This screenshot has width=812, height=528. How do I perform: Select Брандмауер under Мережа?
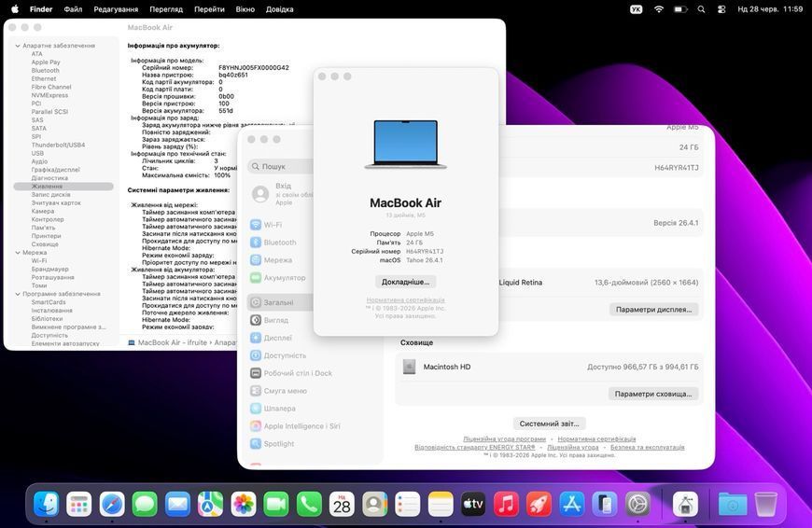[49, 270]
